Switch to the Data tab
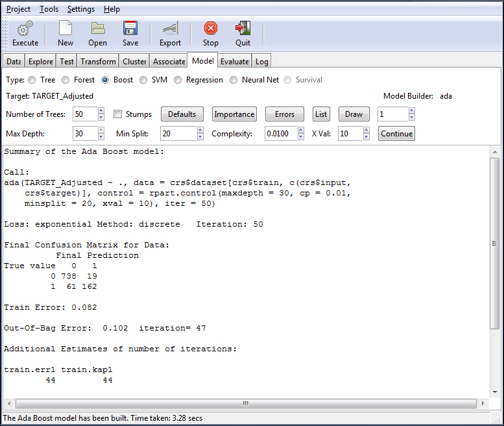This screenshot has height=426, width=504. [x=14, y=61]
